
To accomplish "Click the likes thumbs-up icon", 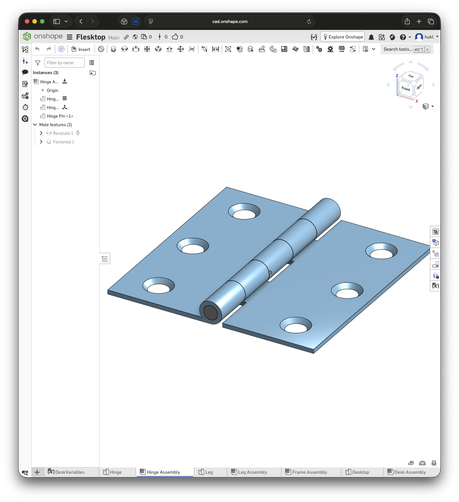I will point(175,37).
